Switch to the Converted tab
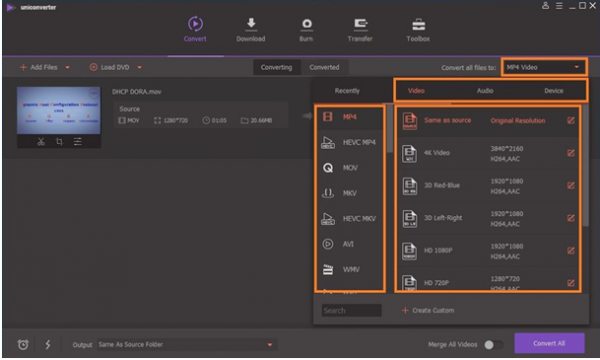Image resolution: width=600 pixels, height=360 pixels. [324, 67]
